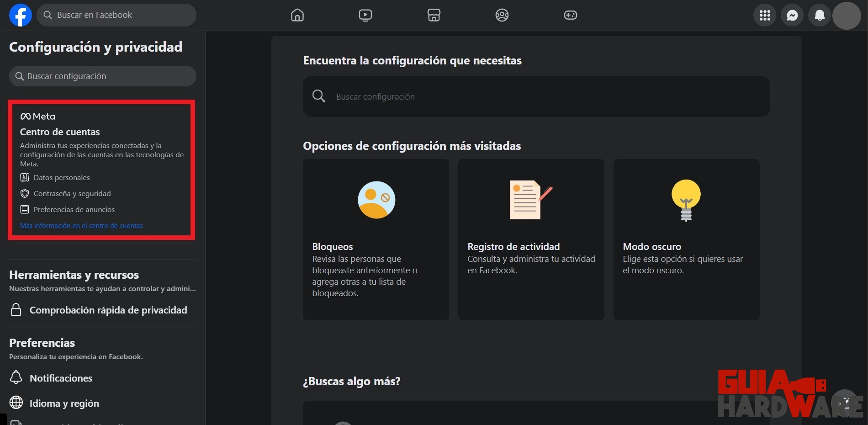Viewport: 868px width, 425px height.
Task: Click the Registro de actividad document illustration
Action: (x=531, y=200)
